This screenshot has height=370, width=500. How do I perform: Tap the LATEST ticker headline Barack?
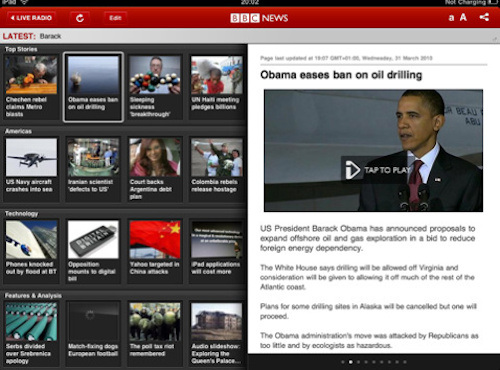(50, 36)
